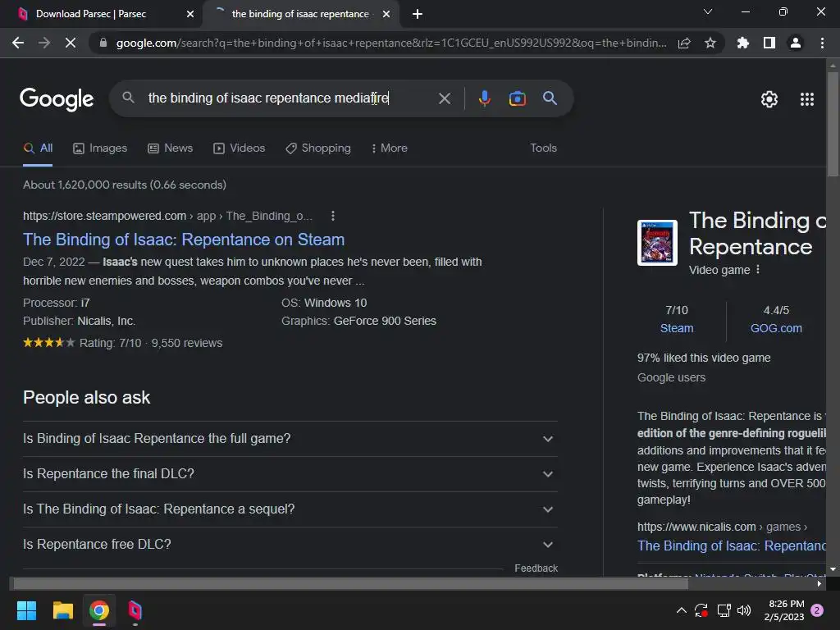Open Parsec from the taskbar
Image resolution: width=840 pixels, height=630 pixels.
pos(135,610)
